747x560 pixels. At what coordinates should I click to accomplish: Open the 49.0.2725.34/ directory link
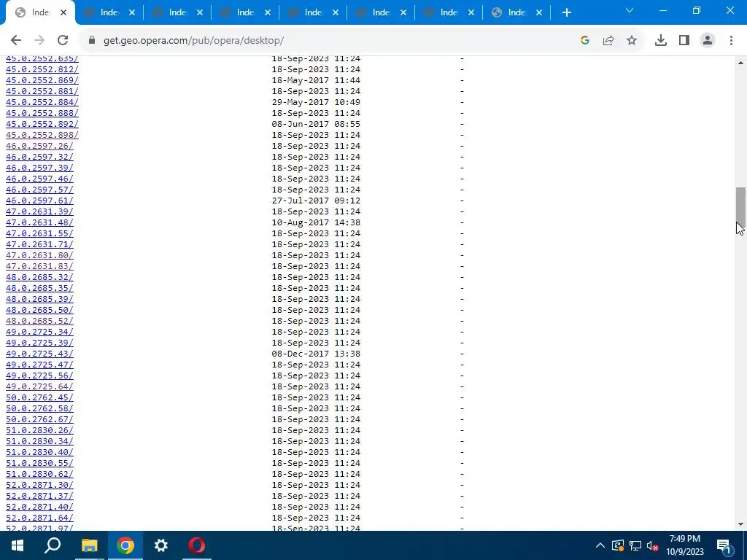(x=39, y=332)
